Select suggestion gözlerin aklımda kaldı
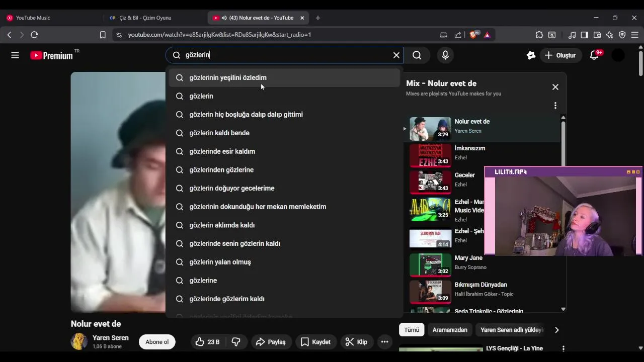 click(x=284, y=225)
